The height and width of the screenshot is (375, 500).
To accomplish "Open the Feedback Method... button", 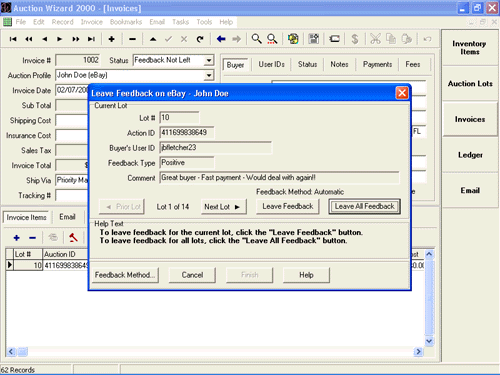I will pyautogui.click(x=125, y=275).
